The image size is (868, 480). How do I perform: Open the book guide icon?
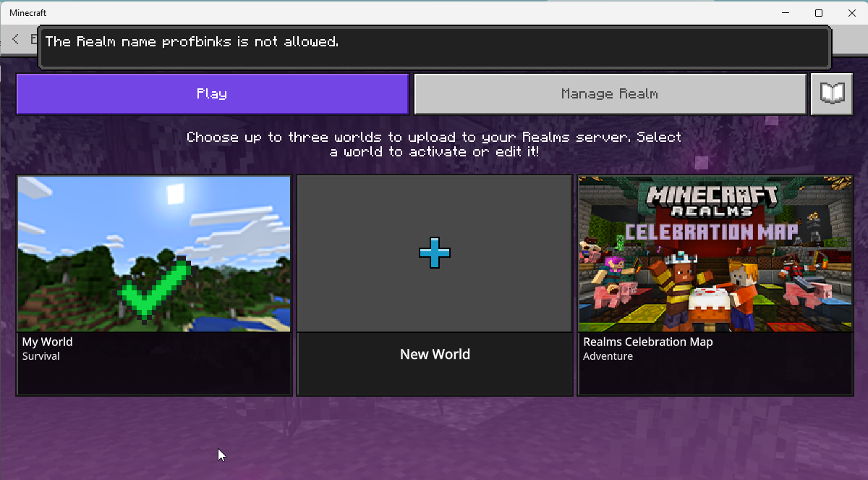(x=832, y=94)
